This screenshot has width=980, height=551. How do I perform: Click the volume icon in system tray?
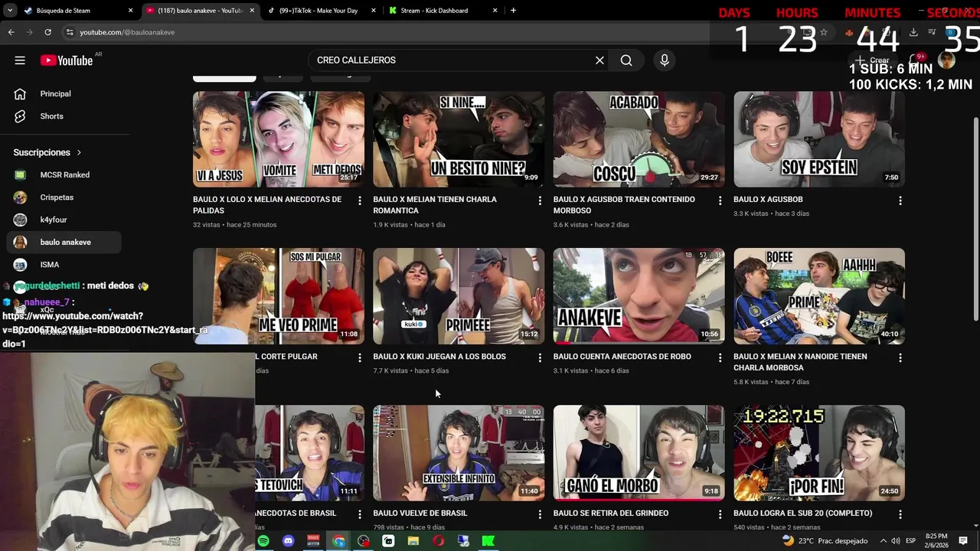click(x=895, y=541)
